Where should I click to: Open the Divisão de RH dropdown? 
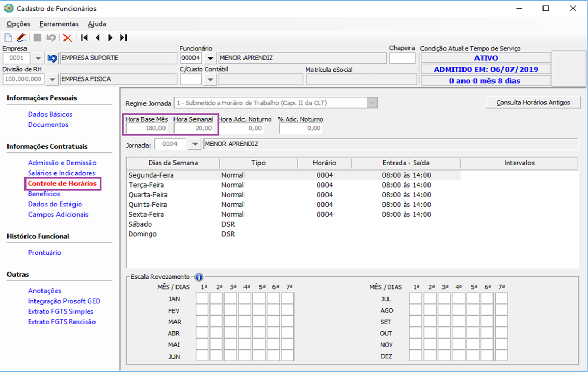52,79
